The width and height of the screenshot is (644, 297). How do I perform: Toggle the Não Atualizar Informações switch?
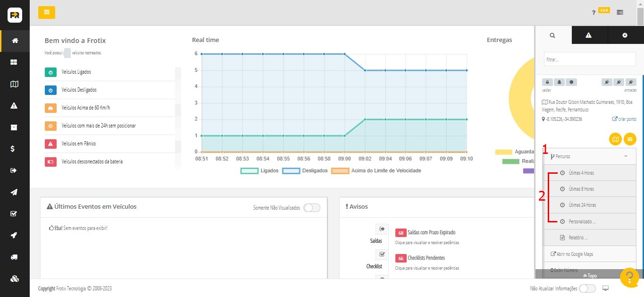tap(587, 289)
